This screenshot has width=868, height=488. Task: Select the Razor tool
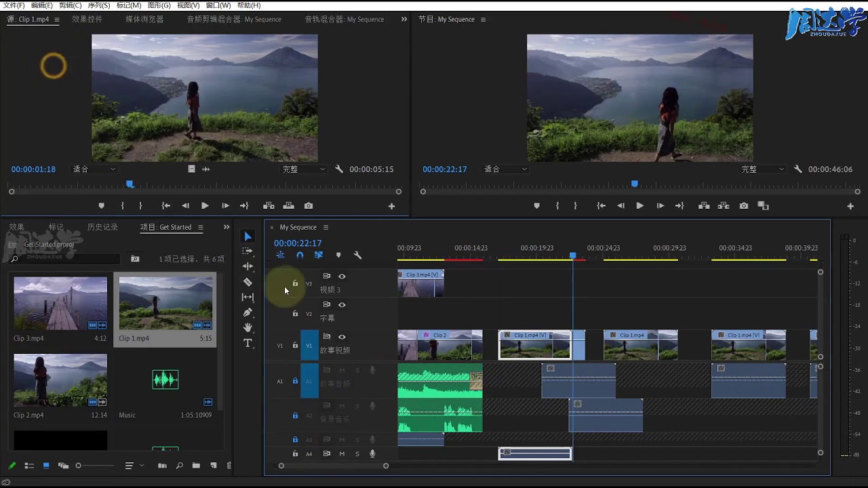click(248, 282)
